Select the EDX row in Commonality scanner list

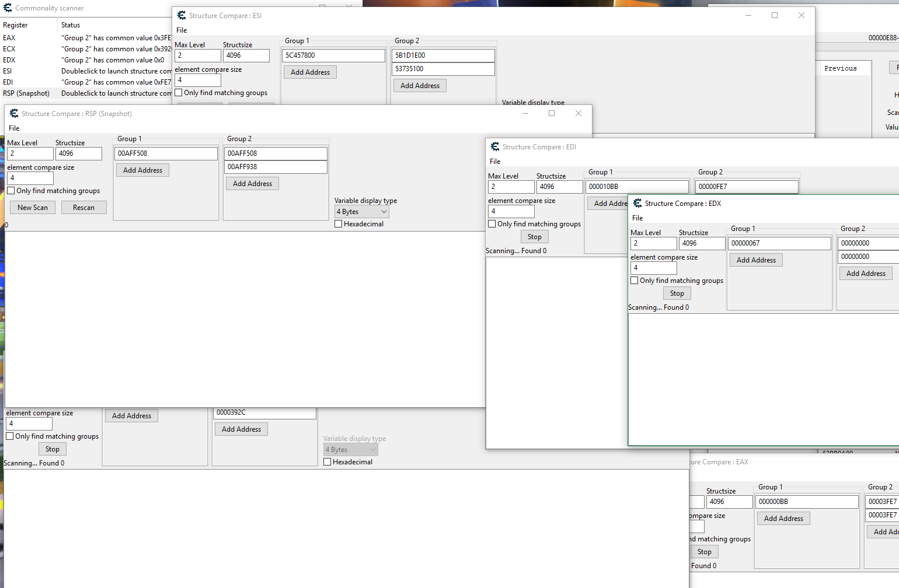click(x=9, y=60)
